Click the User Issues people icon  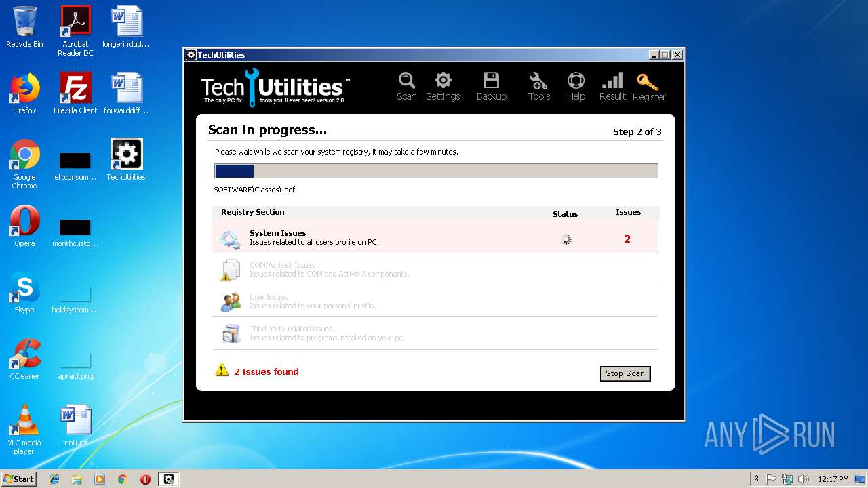pyautogui.click(x=231, y=302)
